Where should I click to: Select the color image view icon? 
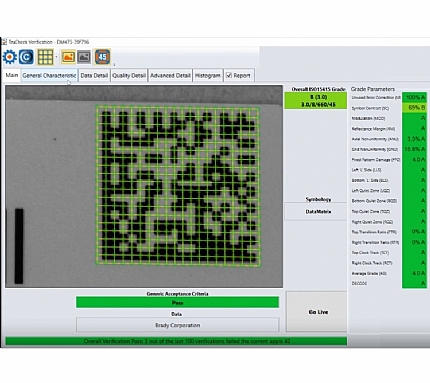pos(68,57)
